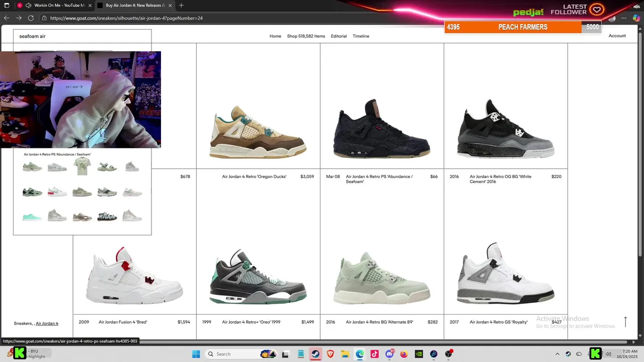Image resolution: width=644 pixels, height=362 pixels.
Task: Open a new browser tab
Action: pos(181,5)
